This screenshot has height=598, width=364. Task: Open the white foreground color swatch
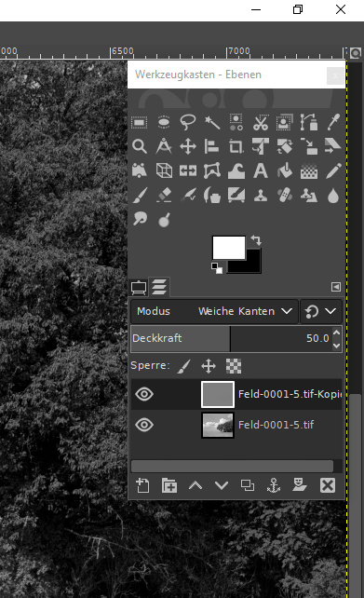tap(229, 247)
